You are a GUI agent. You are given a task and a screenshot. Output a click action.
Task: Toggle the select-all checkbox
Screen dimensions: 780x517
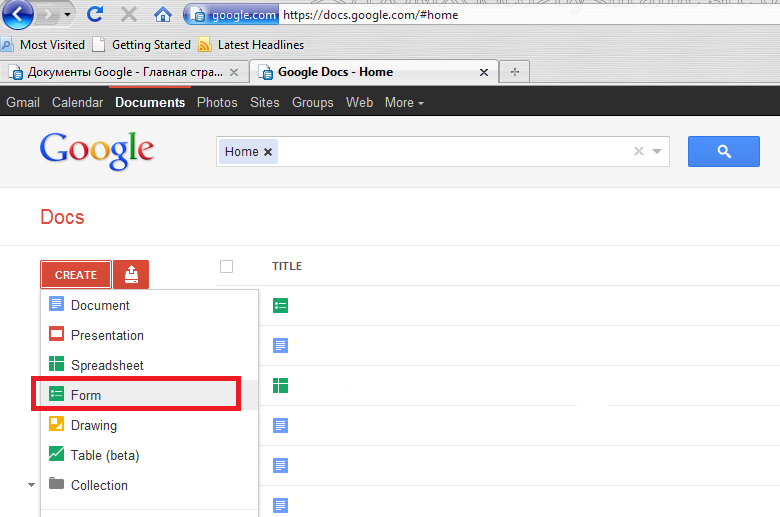[x=226, y=267]
